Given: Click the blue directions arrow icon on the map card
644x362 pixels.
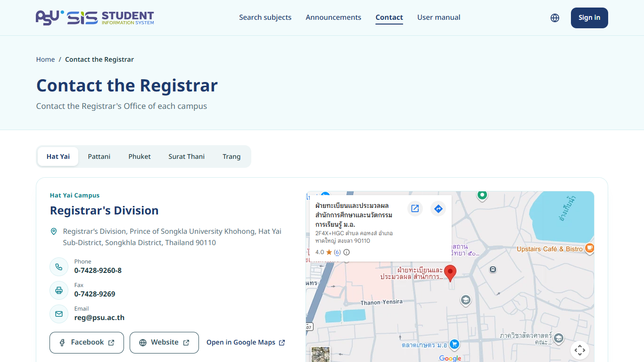Looking at the screenshot, I should [x=438, y=208].
